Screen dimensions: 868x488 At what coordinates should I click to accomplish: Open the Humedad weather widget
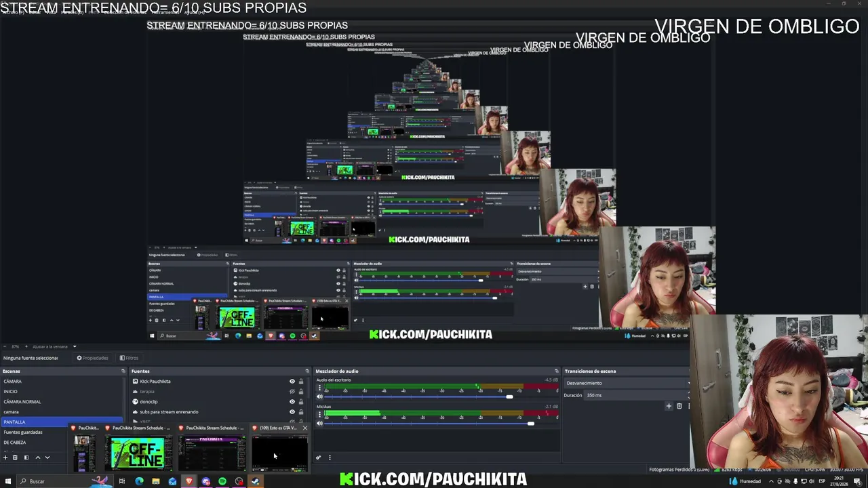[x=745, y=481]
